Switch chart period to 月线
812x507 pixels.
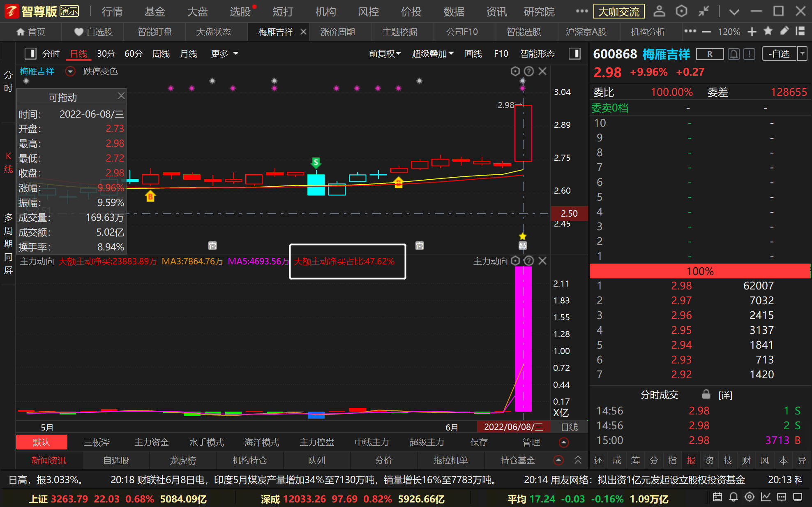click(189, 54)
